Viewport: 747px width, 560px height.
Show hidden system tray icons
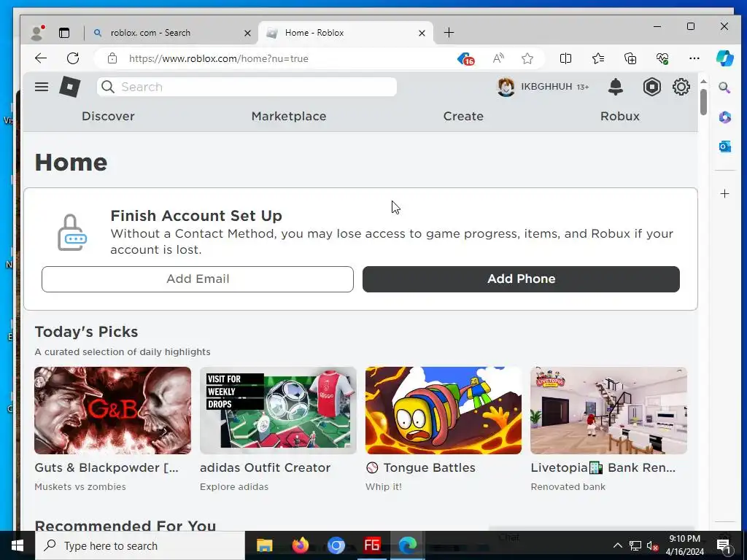click(617, 545)
